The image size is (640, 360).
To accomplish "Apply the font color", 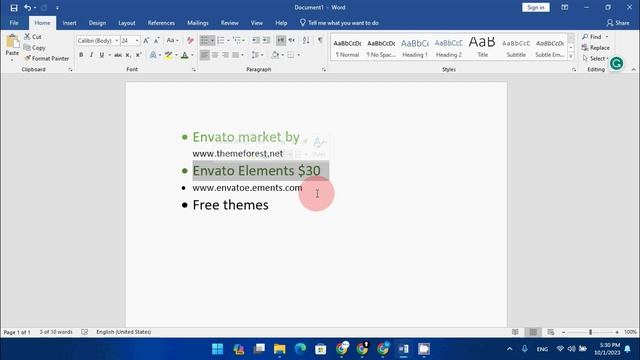I will pos(184,55).
